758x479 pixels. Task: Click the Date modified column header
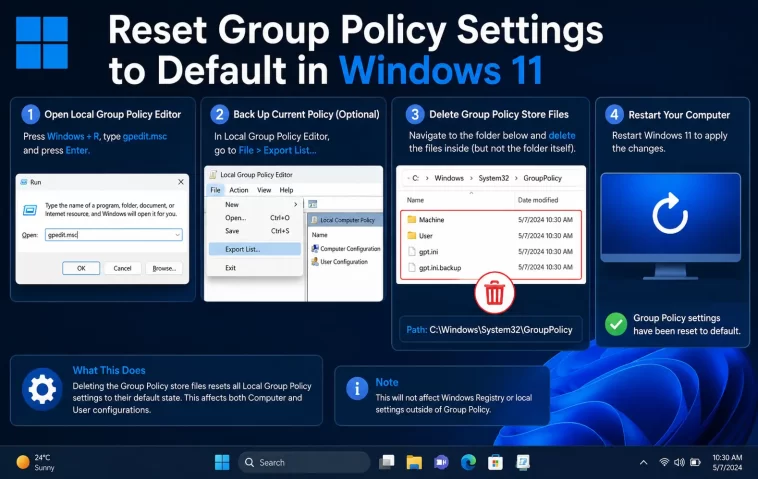[538, 200]
